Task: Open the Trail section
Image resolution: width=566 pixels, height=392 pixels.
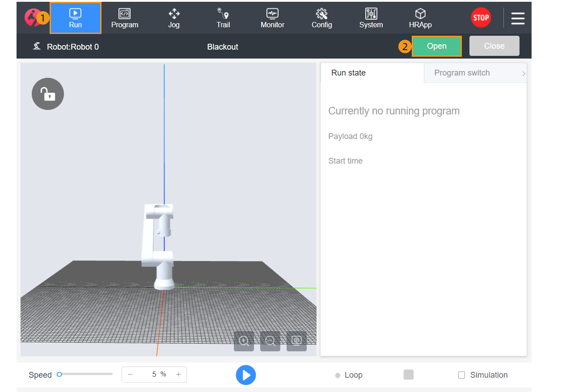Action: pyautogui.click(x=223, y=18)
